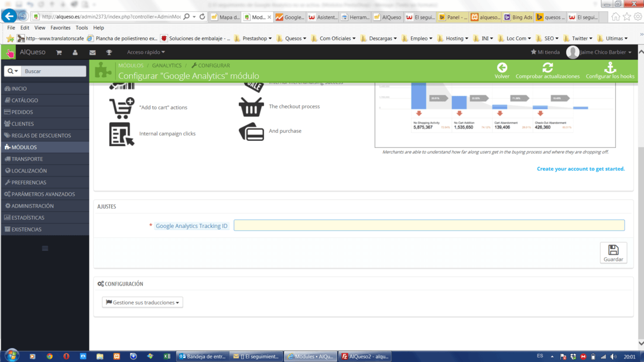Click the volume icon in system tray
The width and height of the screenshot is (644, 362).
click(613, 357)
